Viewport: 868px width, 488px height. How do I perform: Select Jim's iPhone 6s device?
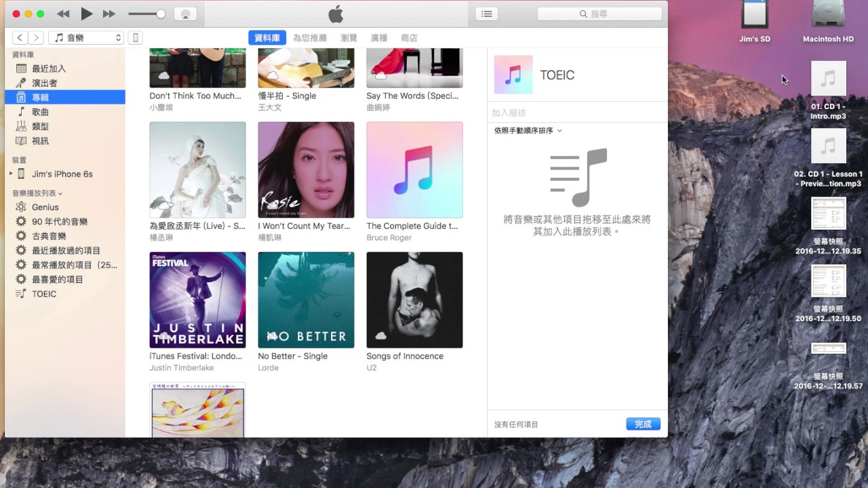pos(62,174)
